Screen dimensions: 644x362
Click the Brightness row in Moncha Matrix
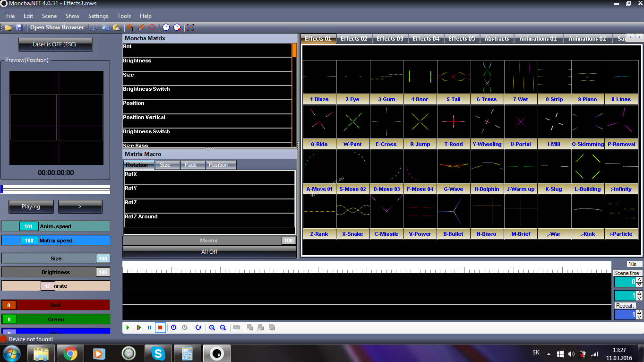click(207, 64)
